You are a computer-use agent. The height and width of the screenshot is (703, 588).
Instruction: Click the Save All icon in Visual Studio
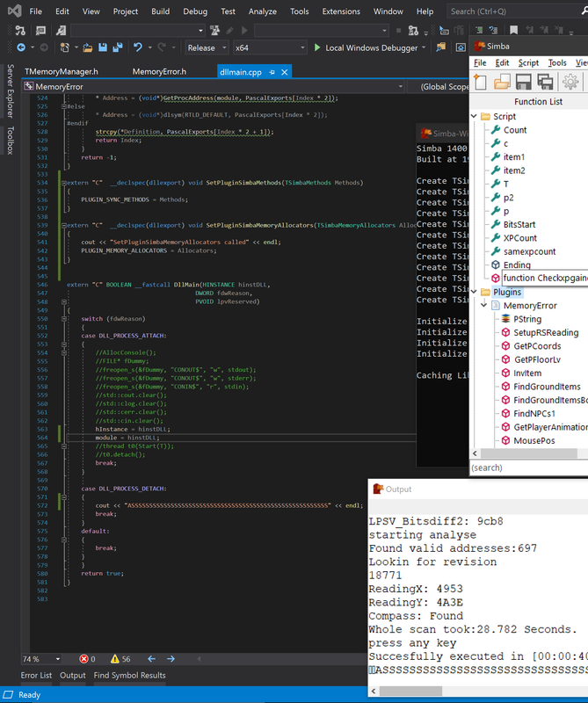tap(118, 47)
